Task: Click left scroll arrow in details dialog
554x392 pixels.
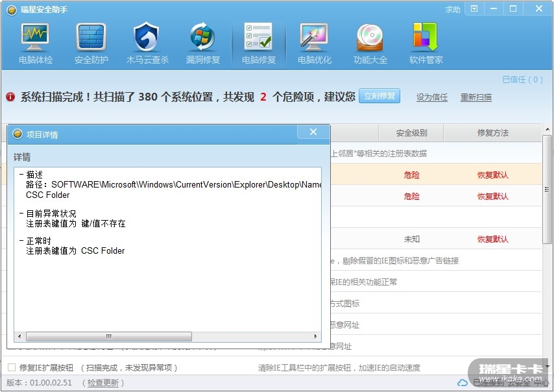Action: coord(19,336)
